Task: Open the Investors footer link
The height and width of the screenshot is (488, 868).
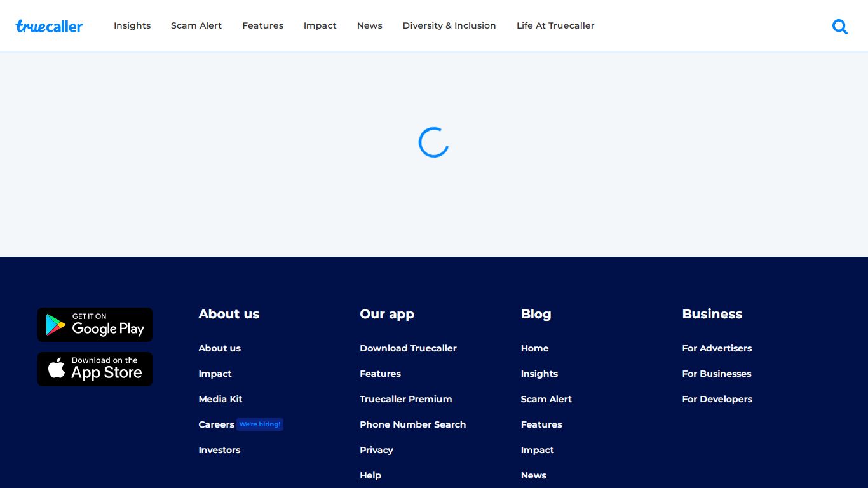Action: [219, 450]
